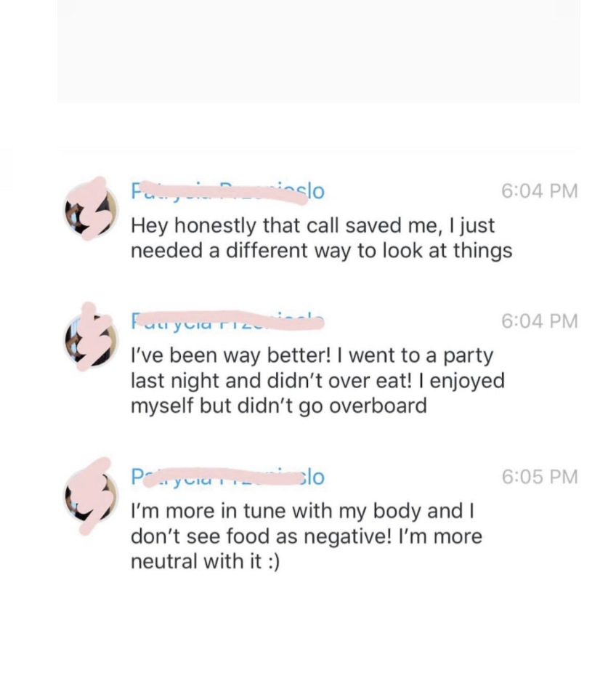616x673 pixels.
Task: Click the empty gray area above the messages
Action: [x=318, y=51]
